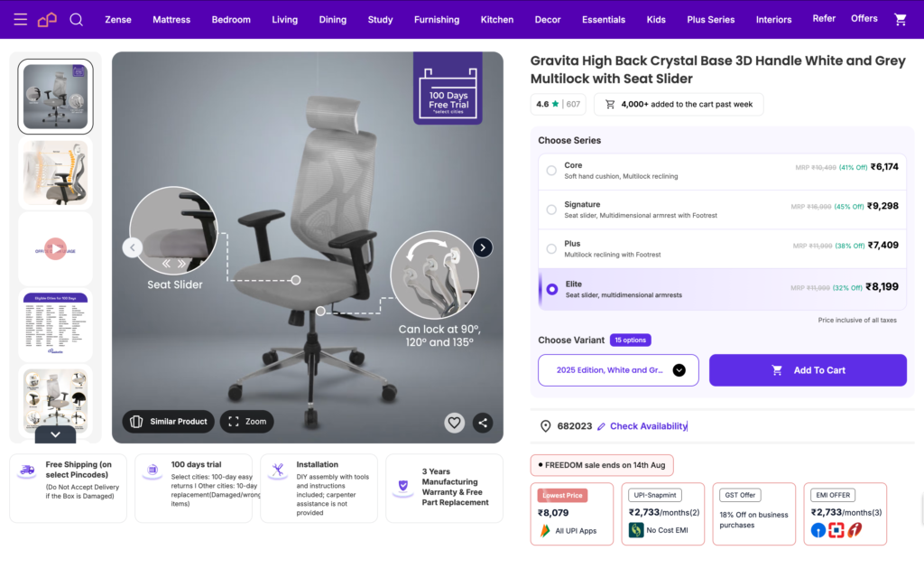Open the search magnifier icon

point(76,20)
